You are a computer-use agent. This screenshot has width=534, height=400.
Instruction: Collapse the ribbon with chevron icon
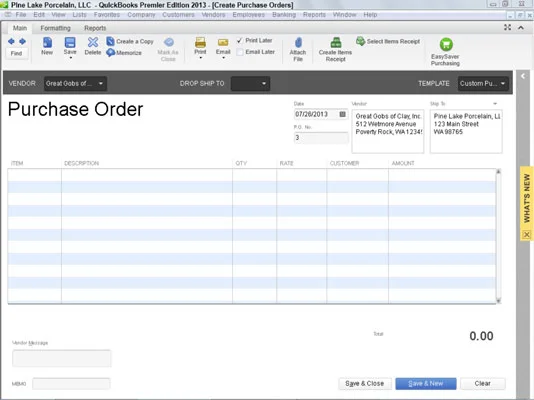521,28
